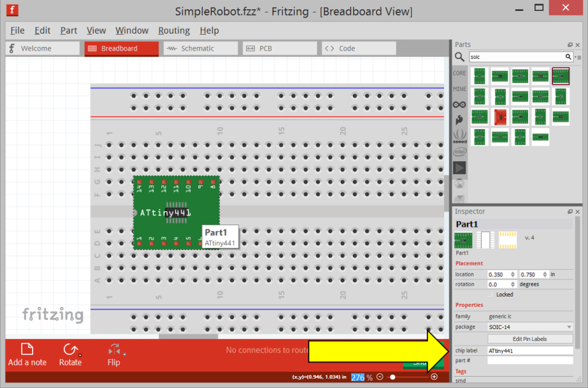Open the search options arrow beside Parts search

pyautogui.click(x=577, y=57)
